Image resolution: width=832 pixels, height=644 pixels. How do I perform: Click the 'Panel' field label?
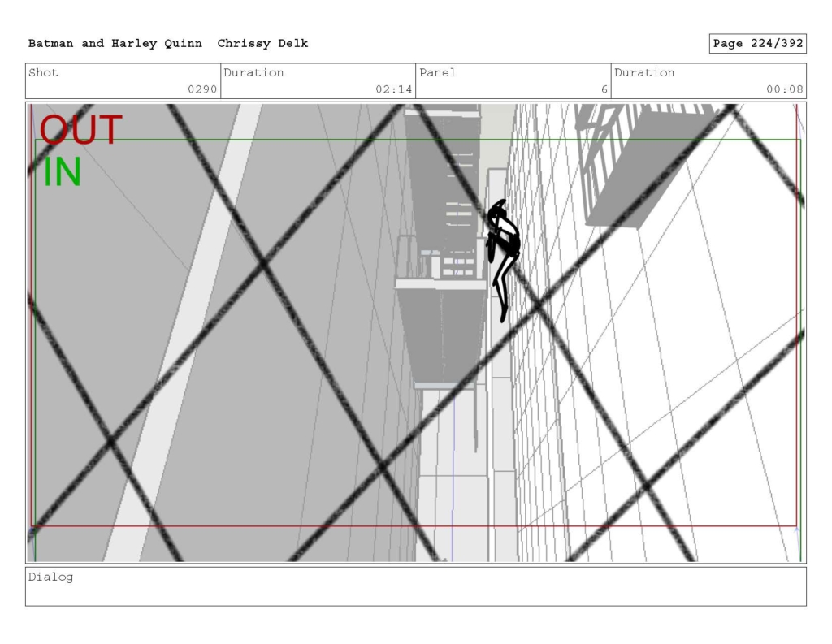pyautogui.click(x=437, y=72)
